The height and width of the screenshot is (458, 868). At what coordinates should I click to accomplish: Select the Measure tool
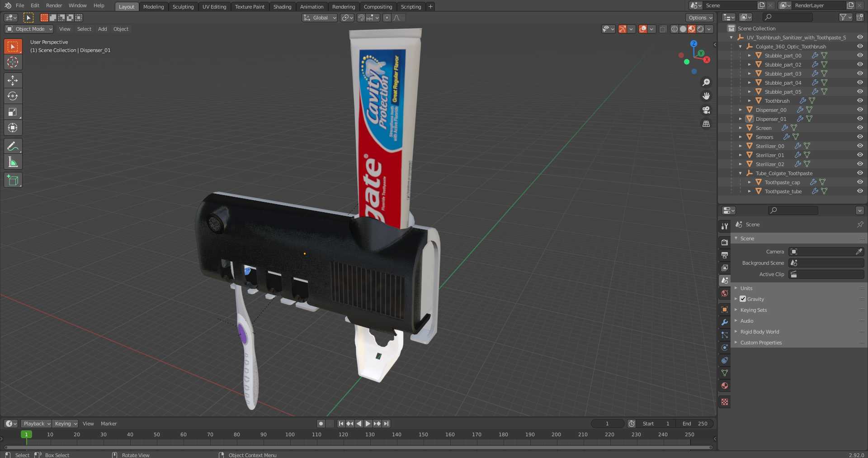(13, 162)
